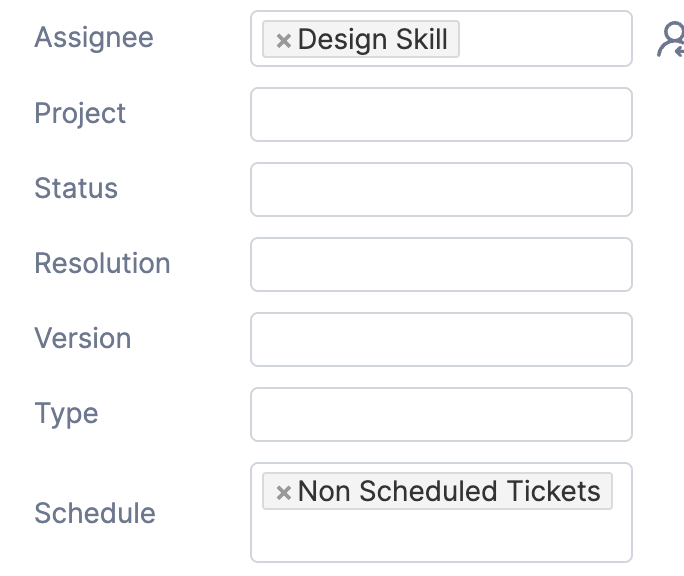
Task: Click the Schedule field label
Action: [x=95, y=513]
